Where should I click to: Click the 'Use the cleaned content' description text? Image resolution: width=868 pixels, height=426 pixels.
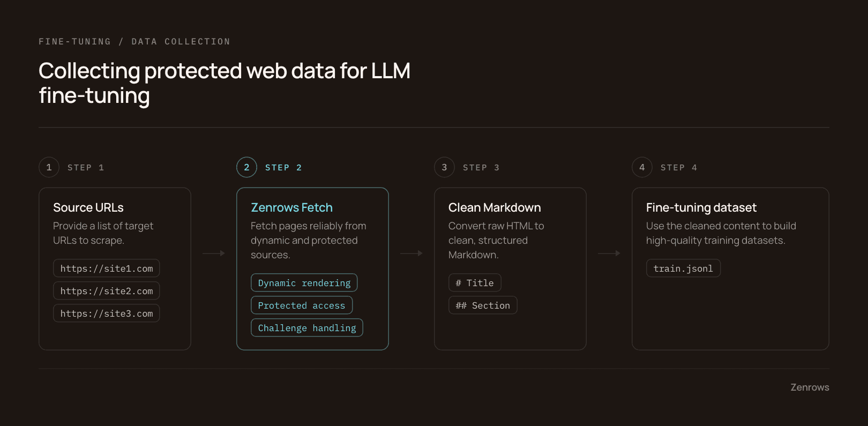click(721, 233)
